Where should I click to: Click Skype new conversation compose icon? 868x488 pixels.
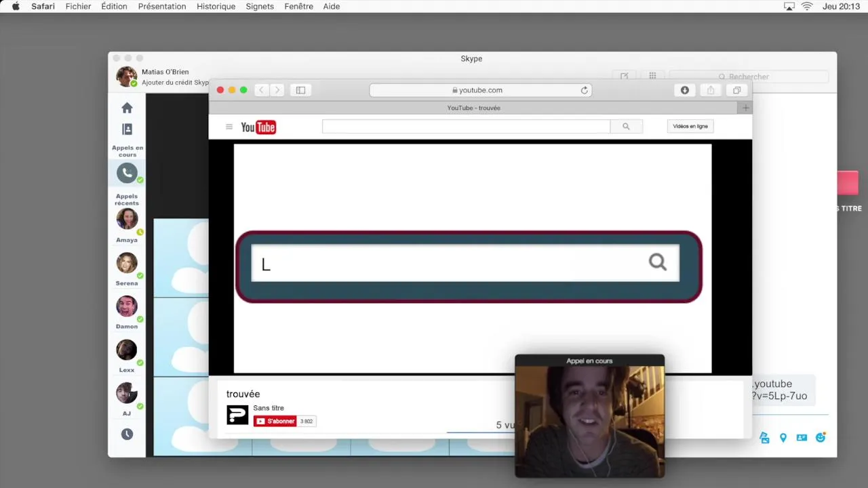pyautogui.click(x=624, y=77)
